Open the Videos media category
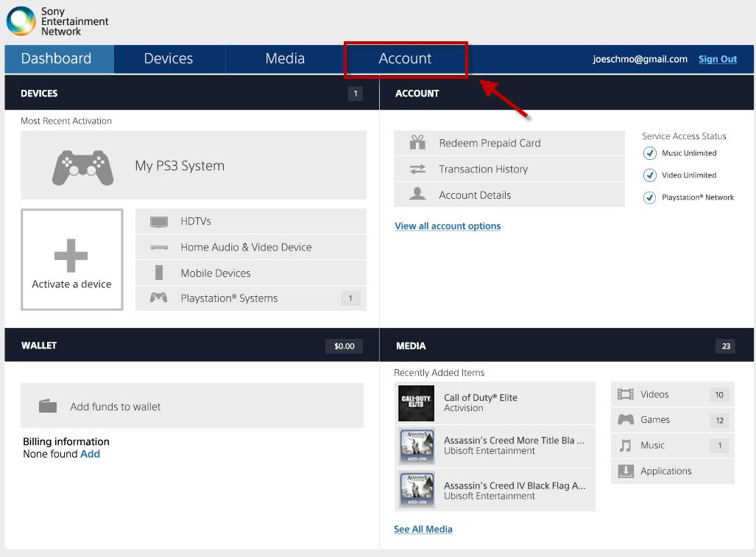 [x=673, y=394]
